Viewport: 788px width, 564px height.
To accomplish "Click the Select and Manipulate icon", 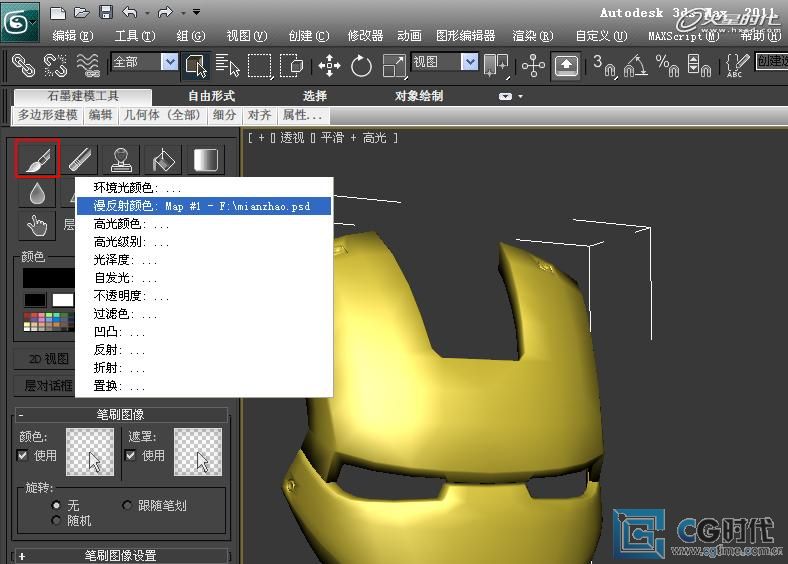I will (x=533, y=66).
